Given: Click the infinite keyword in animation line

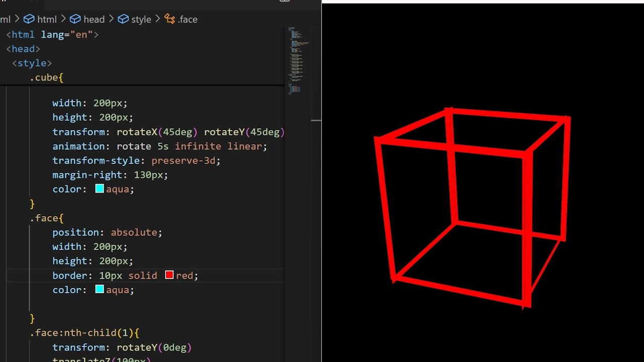Looking at the screenshot, I should 198,146.
